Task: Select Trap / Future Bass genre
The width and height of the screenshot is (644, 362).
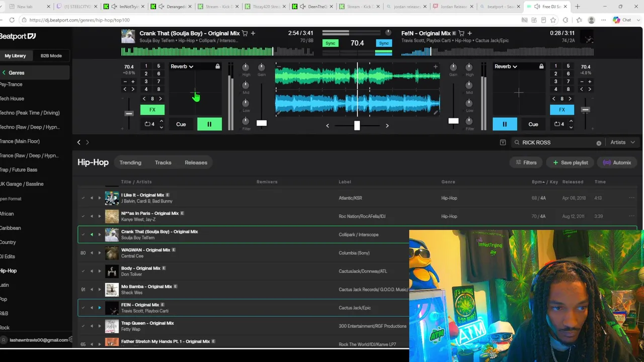Action: pos(19,170)
